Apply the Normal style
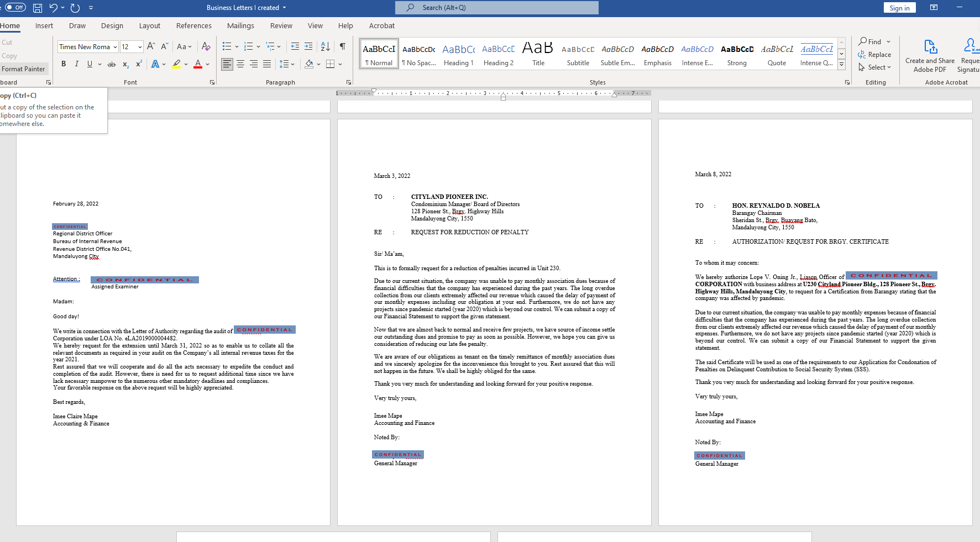This screenshot has width=980, height=542. click(x=379, y=55)
